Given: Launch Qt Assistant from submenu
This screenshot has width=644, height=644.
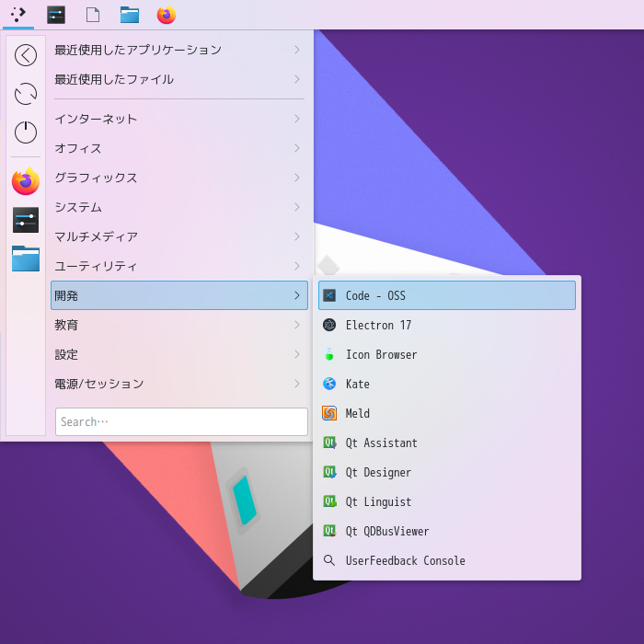Looking at the screenshot, I should click(447, 443).
